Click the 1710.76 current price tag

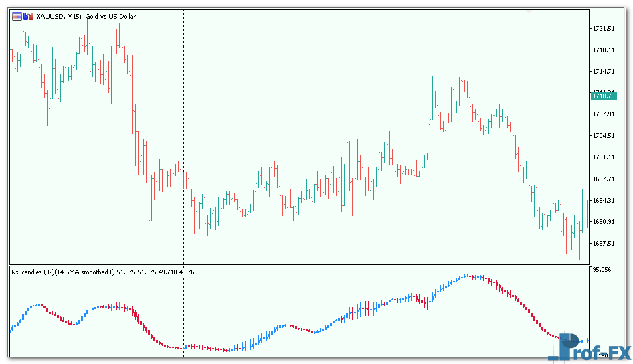[x=602, y=96]
